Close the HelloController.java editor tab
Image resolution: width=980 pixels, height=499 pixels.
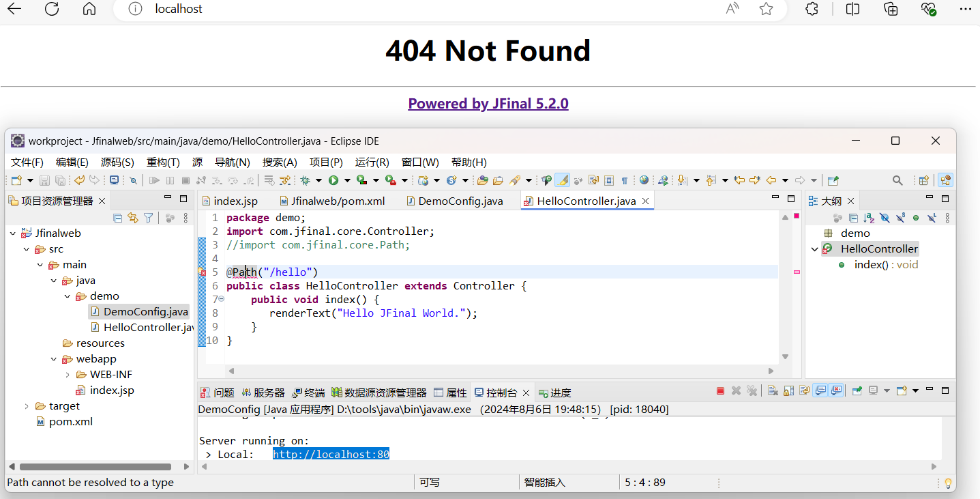tap(645, 201)
